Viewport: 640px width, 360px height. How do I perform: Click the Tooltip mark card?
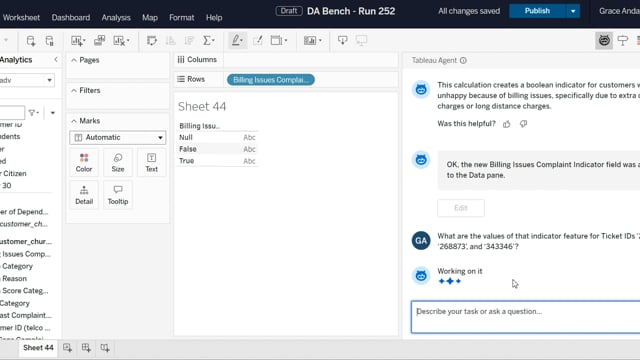[x=118, y=195]
